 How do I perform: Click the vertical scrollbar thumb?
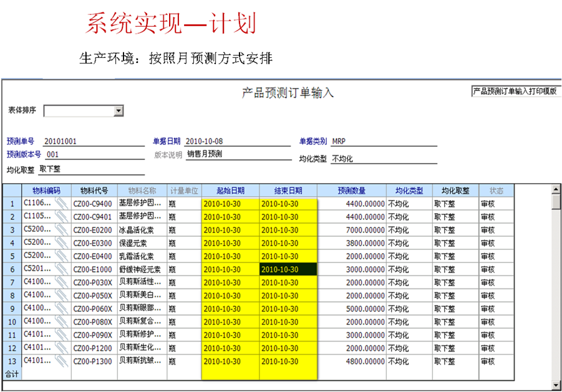click(556, 203)
